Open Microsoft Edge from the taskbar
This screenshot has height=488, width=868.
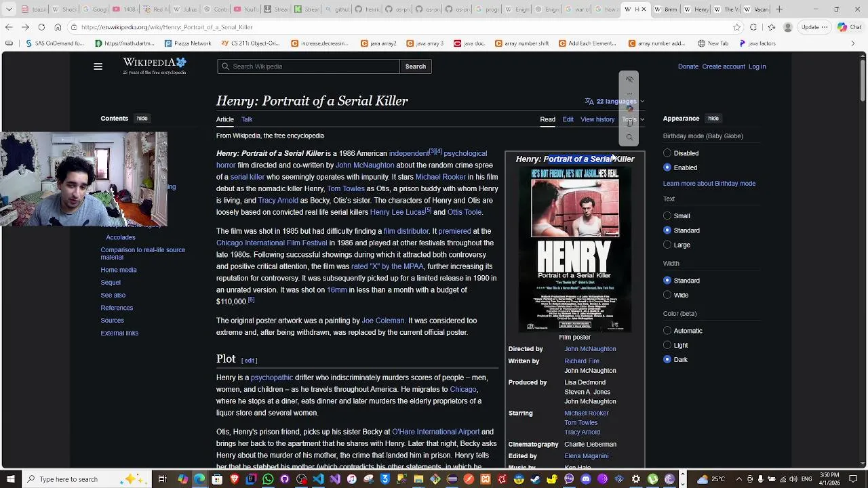tap(200, 479)
